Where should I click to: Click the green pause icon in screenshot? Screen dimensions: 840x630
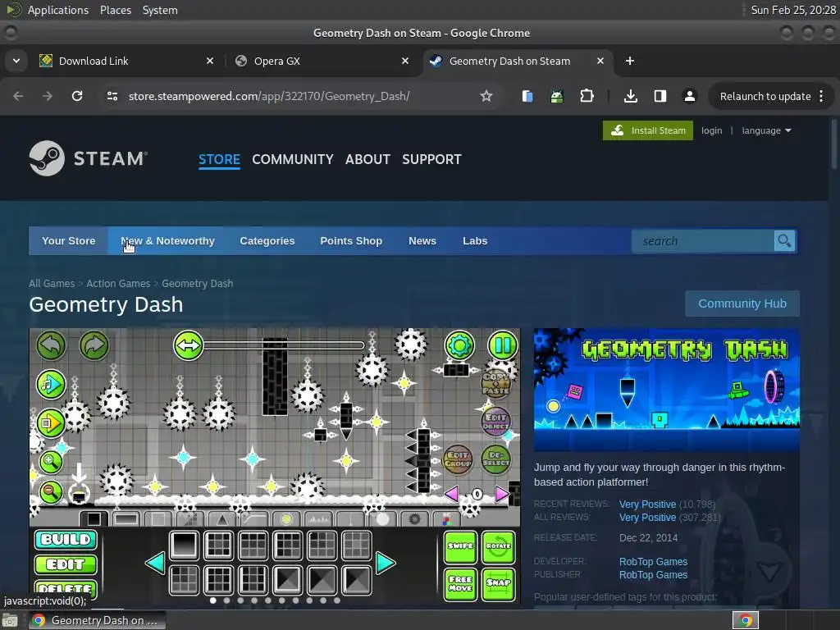pyautogui.click(x=503, y=345)
